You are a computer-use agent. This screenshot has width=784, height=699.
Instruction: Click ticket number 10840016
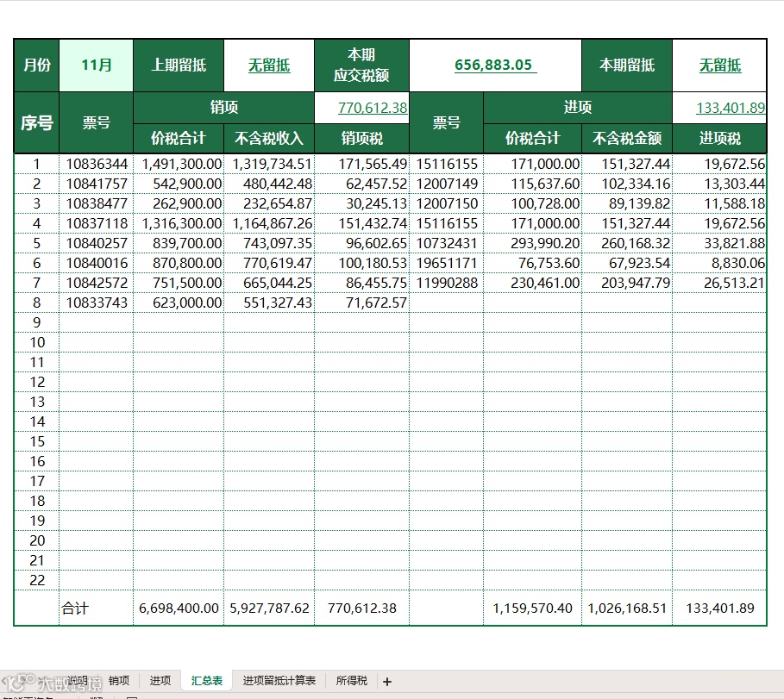coord(97,263)
